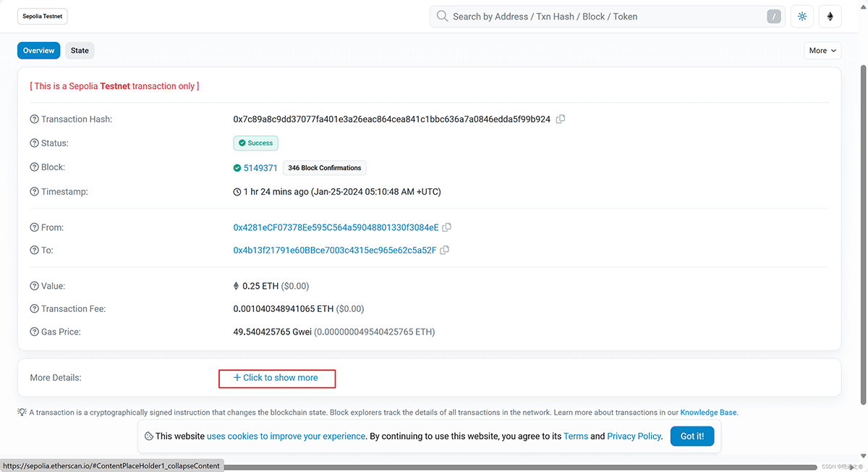The image size is (868, 472).
Task: Switch to the State tab
Action: (80, 51)
